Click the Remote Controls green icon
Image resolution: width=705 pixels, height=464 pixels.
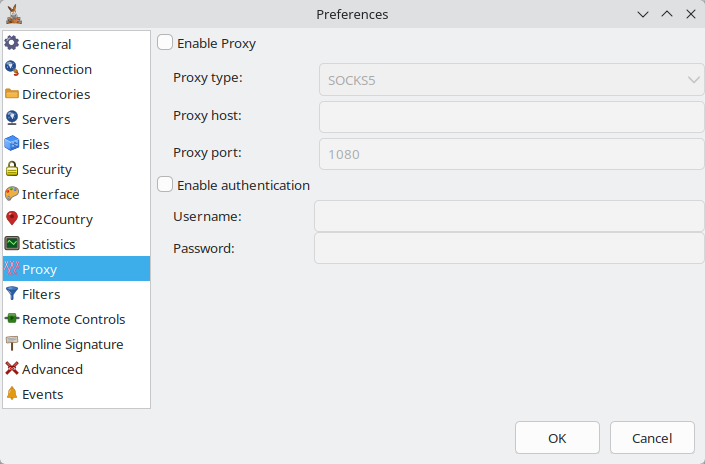pos(12,318)
